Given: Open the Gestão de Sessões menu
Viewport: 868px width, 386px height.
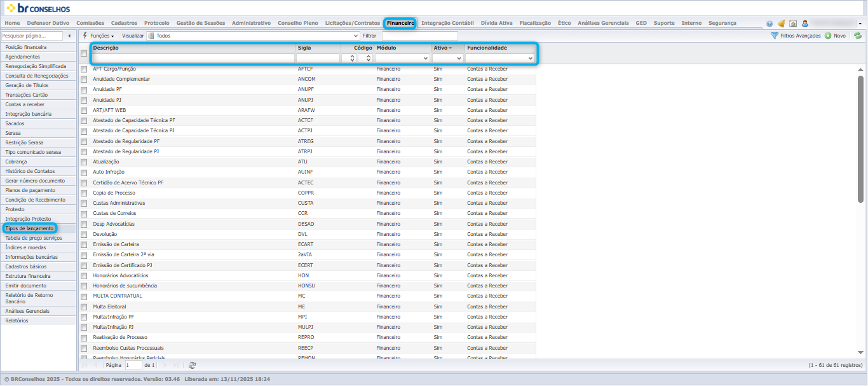Looking at the screenshot, I should coord(200,23).
